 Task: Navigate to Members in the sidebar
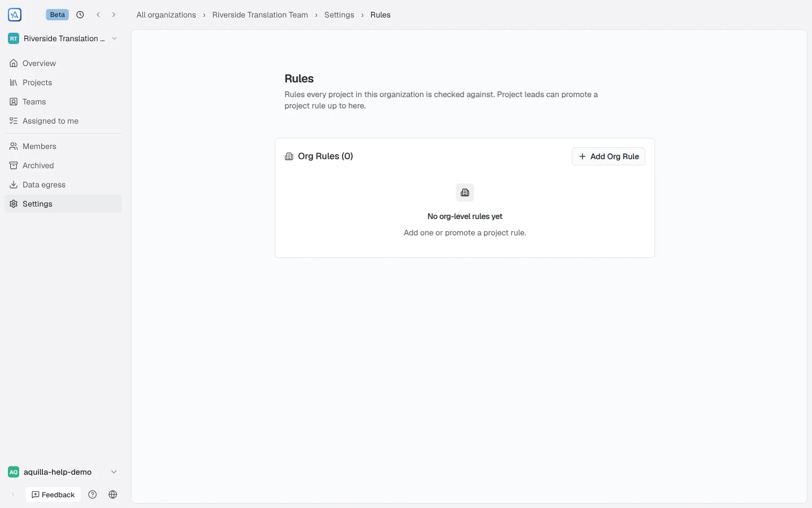point(63,146)
